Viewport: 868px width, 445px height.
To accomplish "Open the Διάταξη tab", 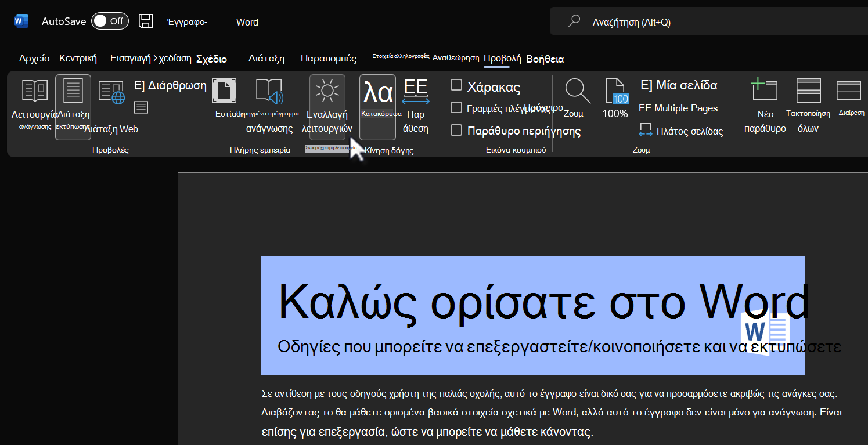I will (x=266, y=58).
